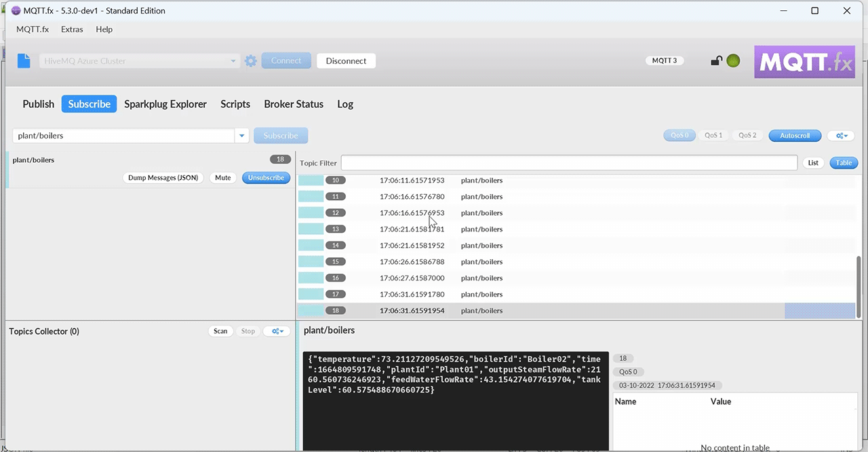
Task: Select message row 11
Action: click(x=576, y=197)
